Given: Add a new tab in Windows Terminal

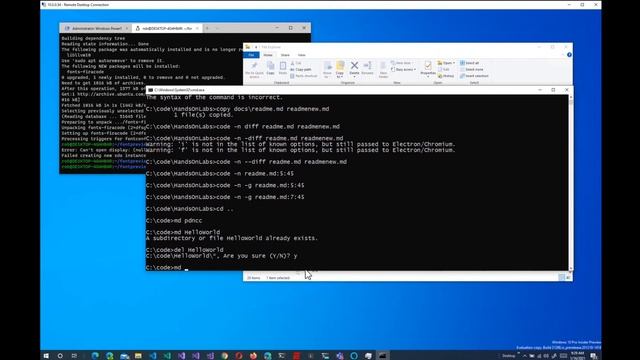Looking at the screenshot, I should [207, 28].
